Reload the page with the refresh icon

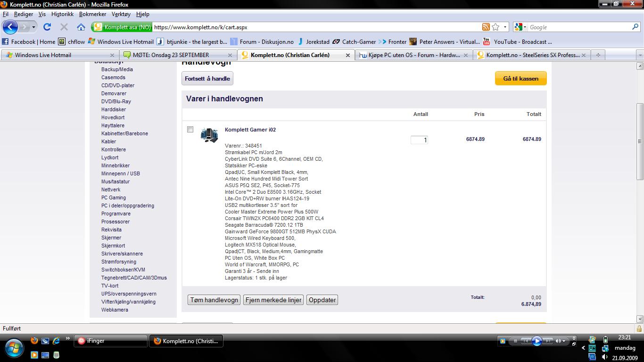point(47,27)
